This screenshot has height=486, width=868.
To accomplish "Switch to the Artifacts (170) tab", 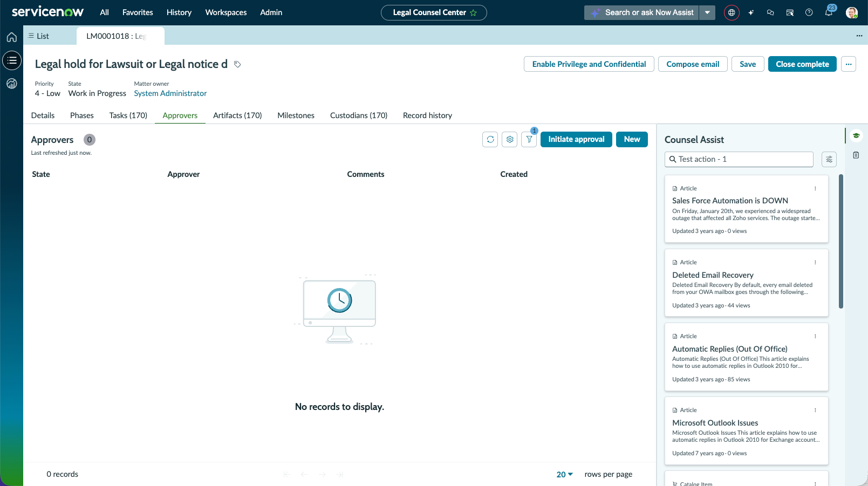I will [x=237, y=115].
